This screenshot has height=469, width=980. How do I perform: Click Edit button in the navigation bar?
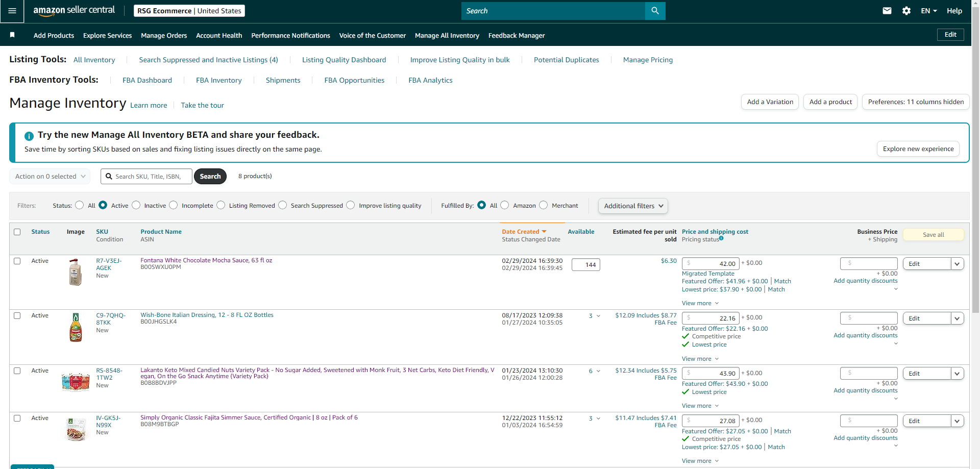950,35
